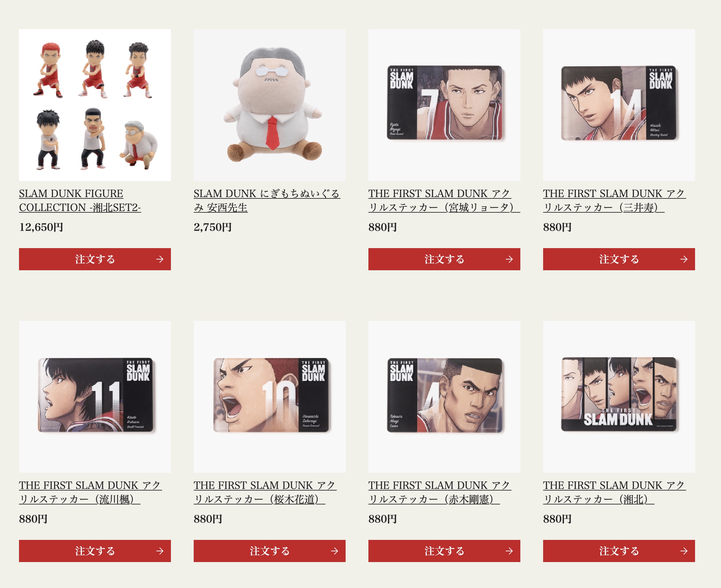
Task: Open the にぎもちぬいぐるみ 安西先生 product link
Action: pyautogui.click(x=267, y=200)
